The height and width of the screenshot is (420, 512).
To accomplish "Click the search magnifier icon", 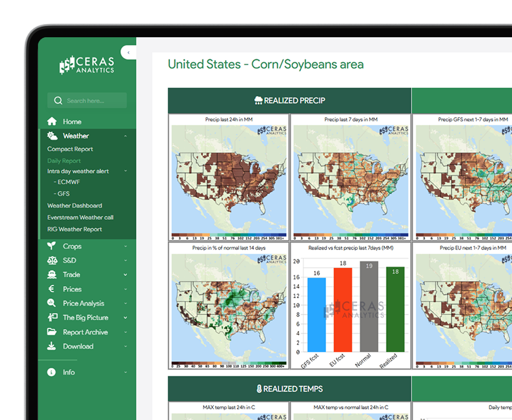I will click(x=58, y=100).
